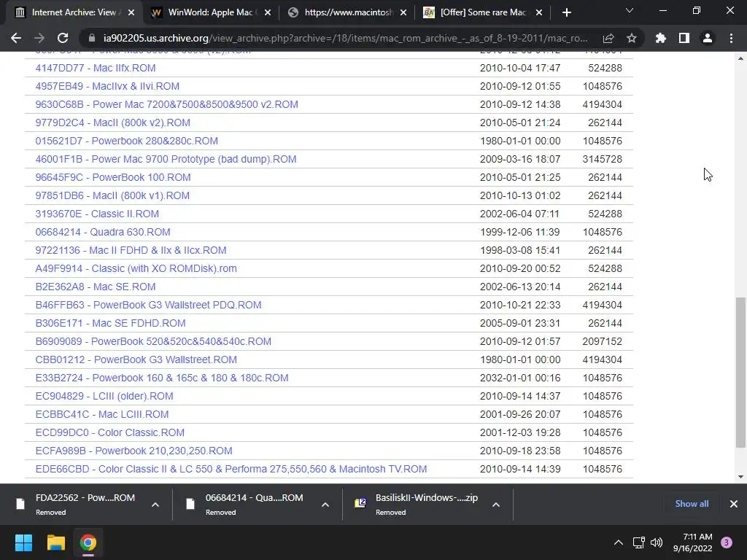This screenshot has width=747, height=560.
Task: Download MacIIvx & IIvi.ROM
Action: tap(107, 86)
